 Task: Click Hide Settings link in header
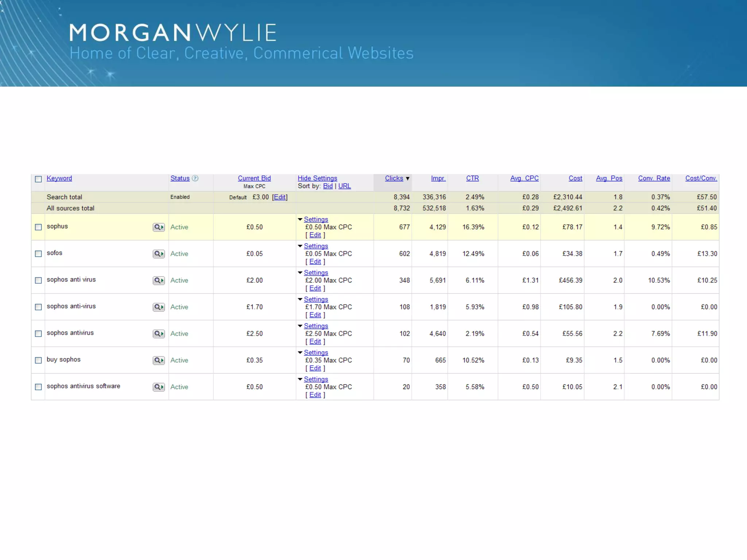317,178
